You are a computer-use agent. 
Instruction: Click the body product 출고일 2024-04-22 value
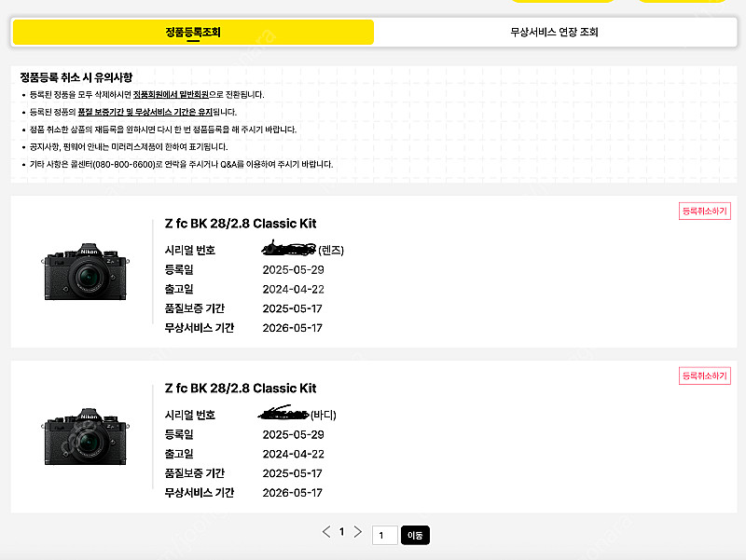(x=293, y=455)
